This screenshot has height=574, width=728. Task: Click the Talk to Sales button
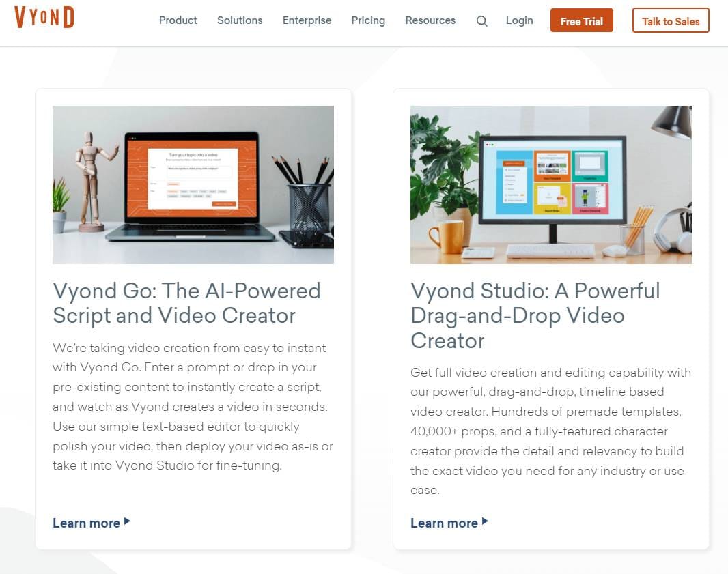pos(671,20)
